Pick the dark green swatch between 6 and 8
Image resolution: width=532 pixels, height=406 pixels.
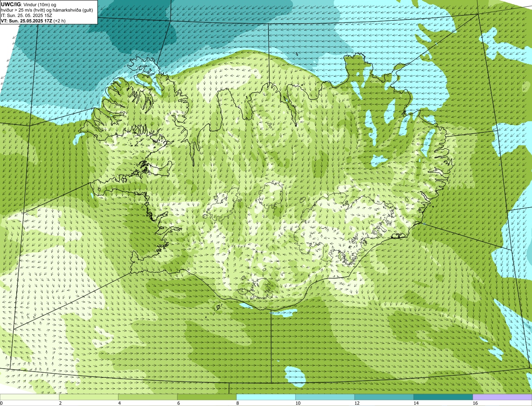click(x=207, y=397)
